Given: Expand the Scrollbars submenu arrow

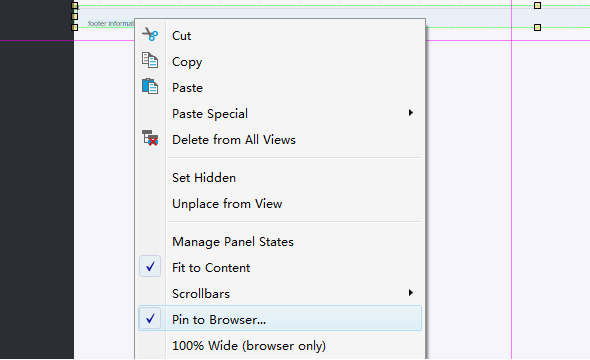Looking at the screenshot, I should pos(411,293).
